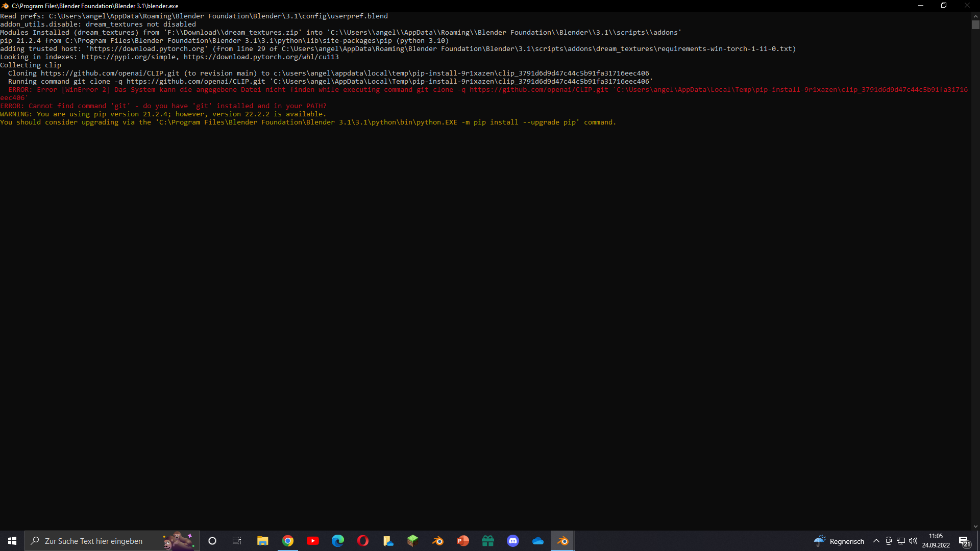Click the 'addon_utils.disable: dream_textures not disabled' line
Image resolution: width=980 pixels, height=551 pixels.
[x=98, y=24]
